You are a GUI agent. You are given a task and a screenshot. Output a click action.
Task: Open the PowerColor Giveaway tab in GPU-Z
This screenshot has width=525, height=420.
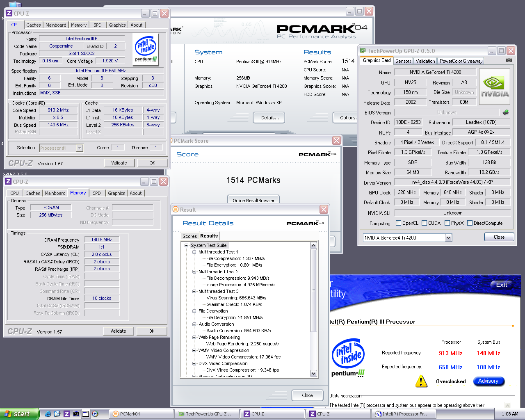coord(461,61)
